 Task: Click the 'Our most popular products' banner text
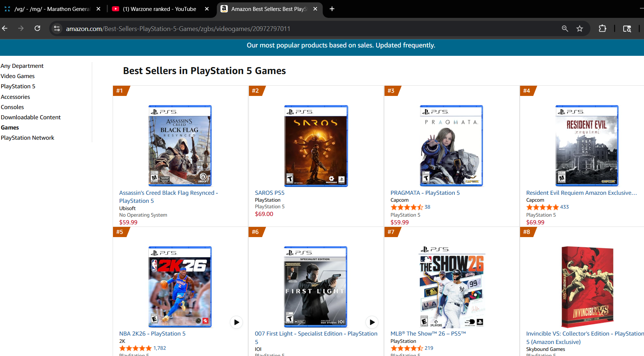click(x=341, y=45)
